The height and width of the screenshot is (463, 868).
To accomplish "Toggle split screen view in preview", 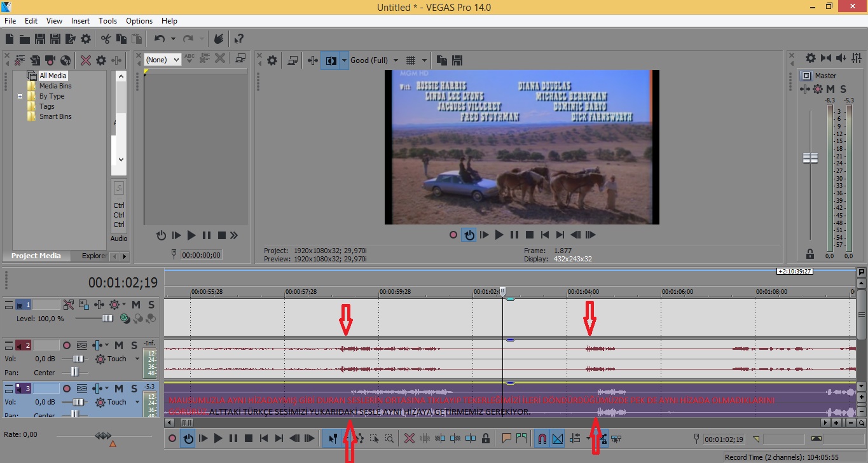I will (x=331, y=60).
